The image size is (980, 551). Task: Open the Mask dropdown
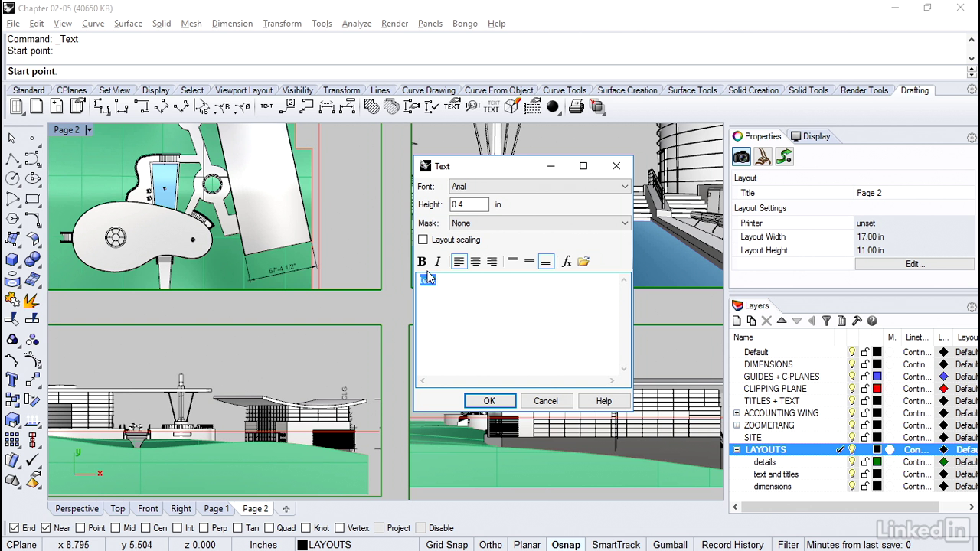tap(539, 223)
